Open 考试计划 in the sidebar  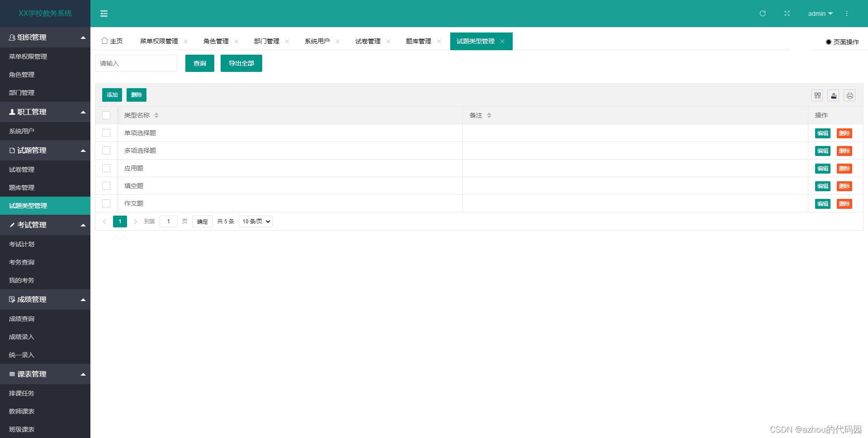[x=45, y=244]
